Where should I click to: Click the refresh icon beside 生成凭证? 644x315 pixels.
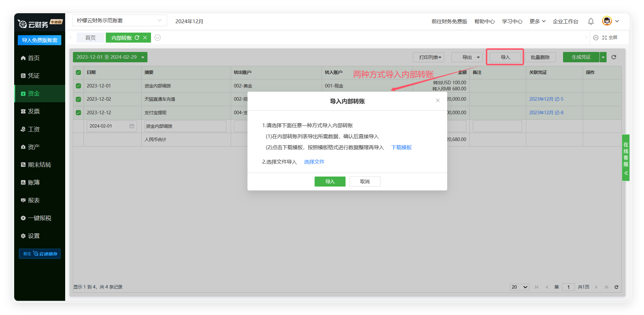click(x=614, y=57)
